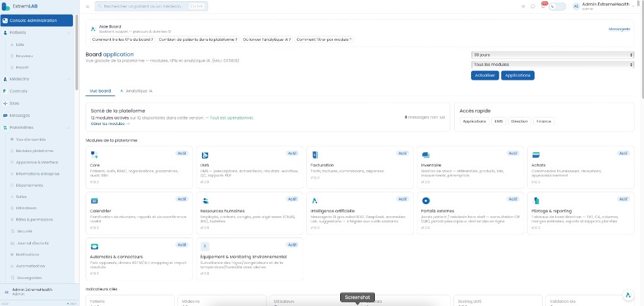
Task: Click the Médecins sidebar icon
Action: pyautogui.click(x=5, y=79)
